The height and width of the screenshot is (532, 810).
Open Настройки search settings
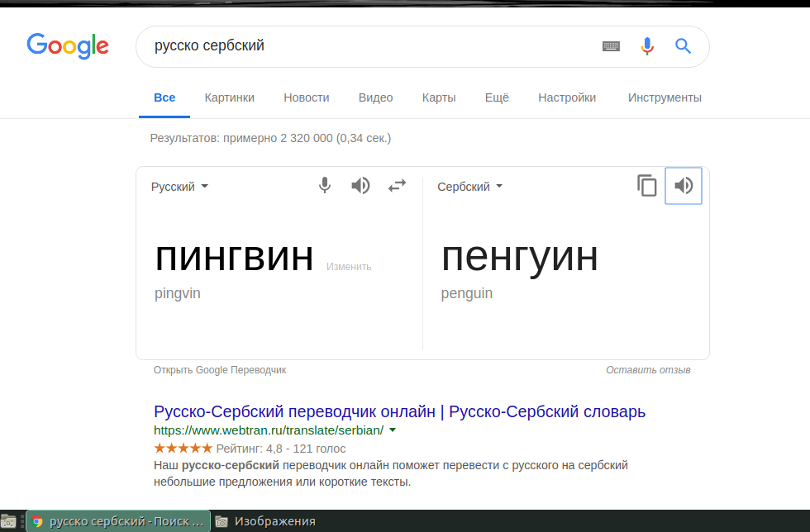tap(567, 97)
